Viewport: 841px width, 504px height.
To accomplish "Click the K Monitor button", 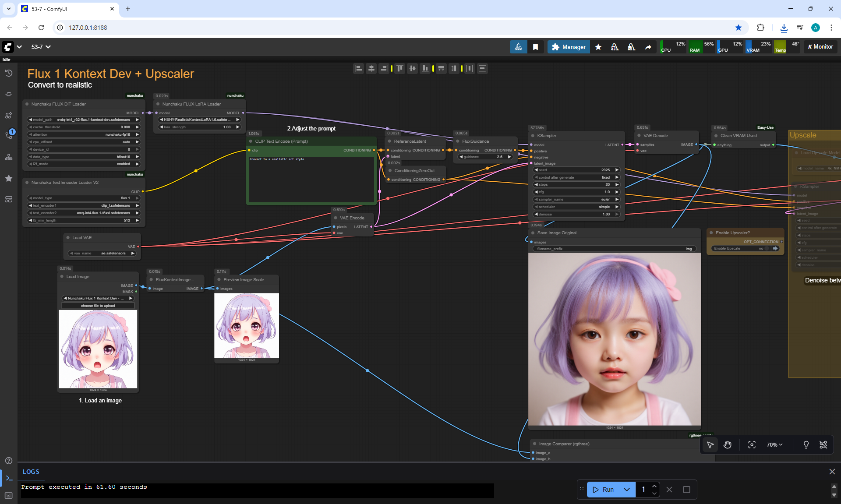I will (820, 47).
